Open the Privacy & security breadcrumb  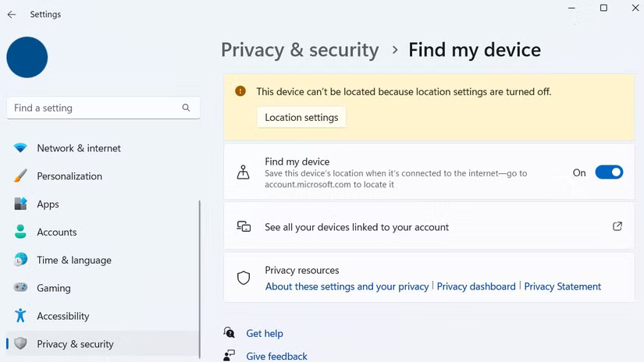pos(300,50)
